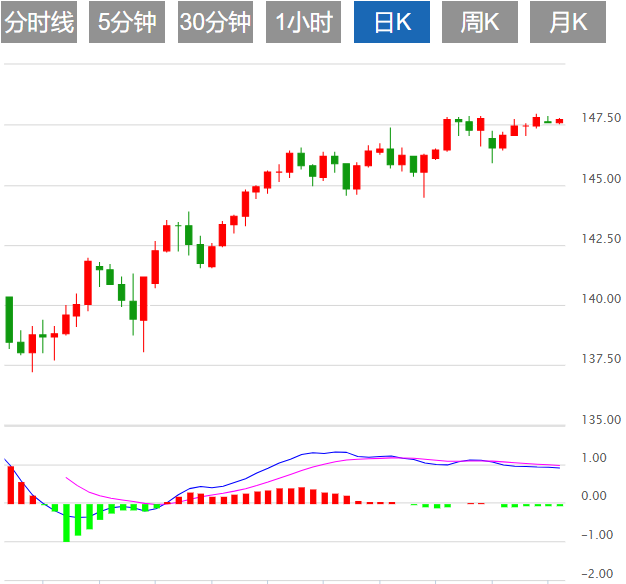This screenshot has height=584, width=626.
Task: Click the longest green MACD histogram bar
Action: tap(67, 522)
